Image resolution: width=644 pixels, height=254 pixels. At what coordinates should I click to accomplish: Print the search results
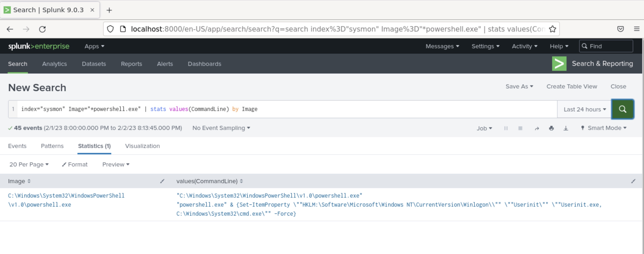[x=551, y=128]
